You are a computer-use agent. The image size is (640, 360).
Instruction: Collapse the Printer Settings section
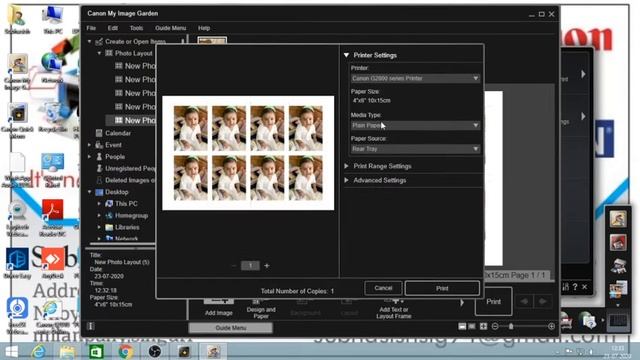[x=347, y=55]
